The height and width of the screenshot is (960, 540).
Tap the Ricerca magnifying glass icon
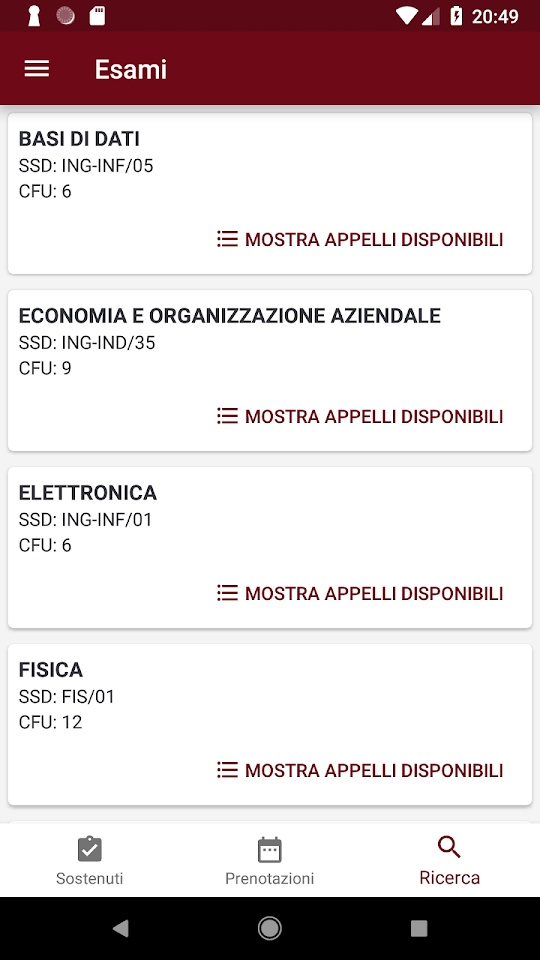pos(449,848)
